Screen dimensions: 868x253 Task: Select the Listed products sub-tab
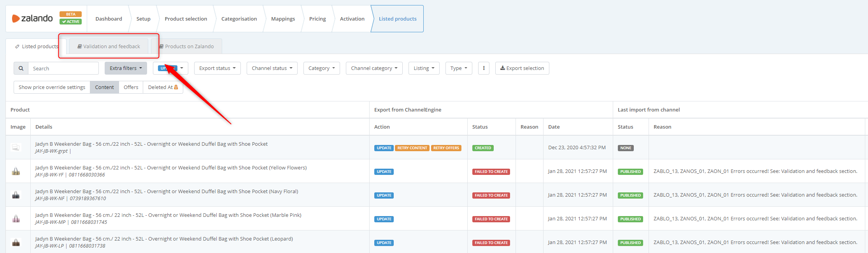click(x=36, y=46)
